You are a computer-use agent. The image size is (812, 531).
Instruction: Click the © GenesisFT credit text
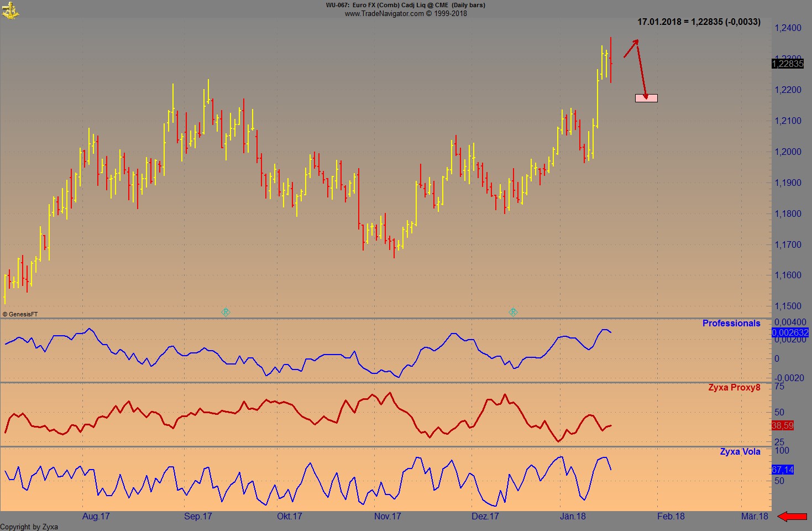[x=20, y=314]
